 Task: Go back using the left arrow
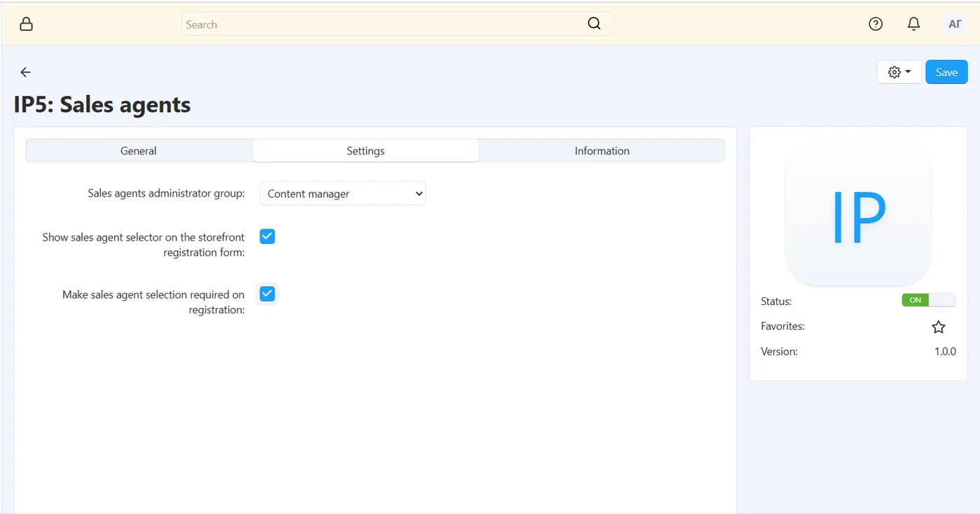click(x=26, y=72)
